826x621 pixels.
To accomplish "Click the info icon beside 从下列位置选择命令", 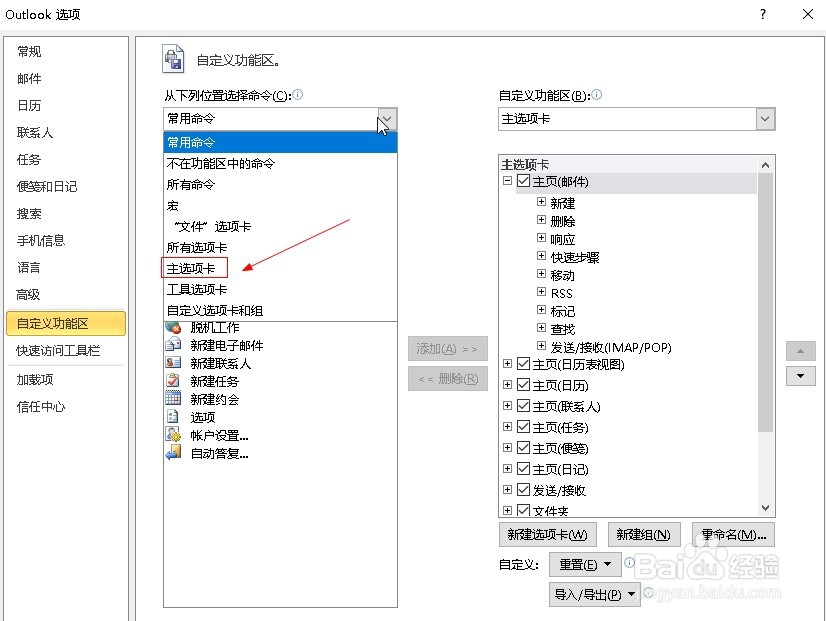I will (298, 95).
